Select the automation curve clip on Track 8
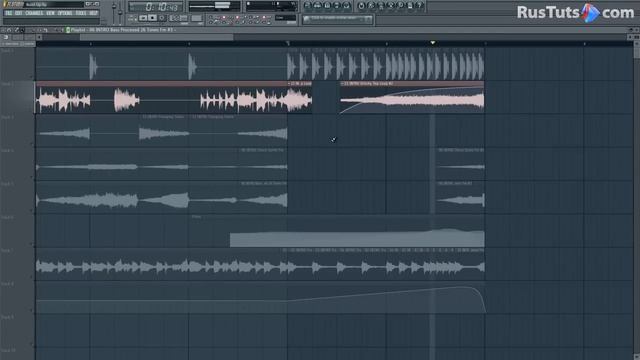The image size is (640, 360). (261, 299)
